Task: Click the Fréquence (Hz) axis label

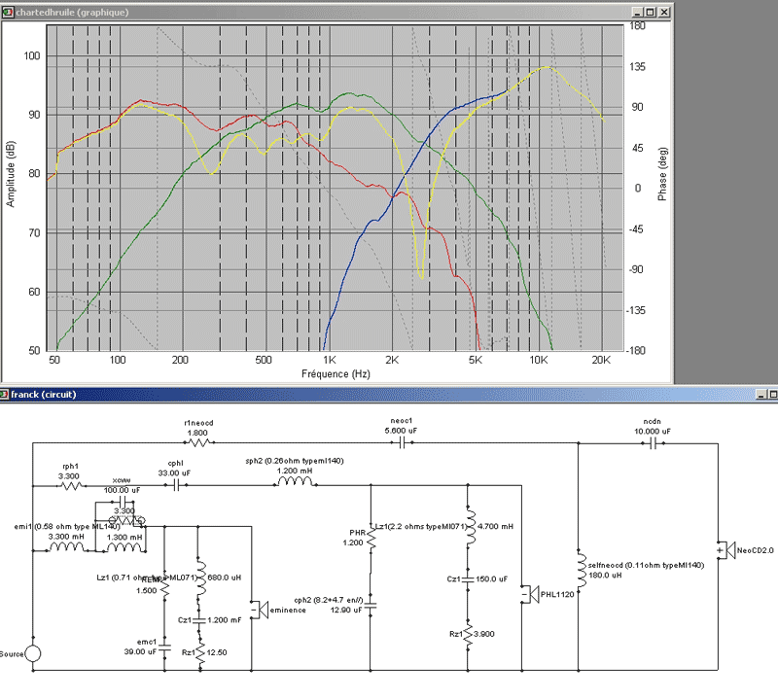Action: tap(336, 374)
